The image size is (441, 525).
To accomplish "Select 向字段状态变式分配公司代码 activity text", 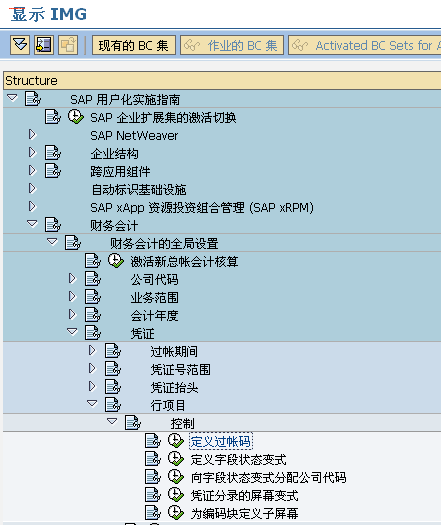I will click(x=269, y=478).
